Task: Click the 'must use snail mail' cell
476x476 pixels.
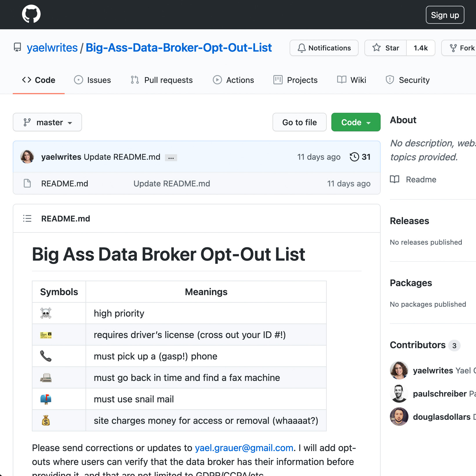Action: click(206, 399)
